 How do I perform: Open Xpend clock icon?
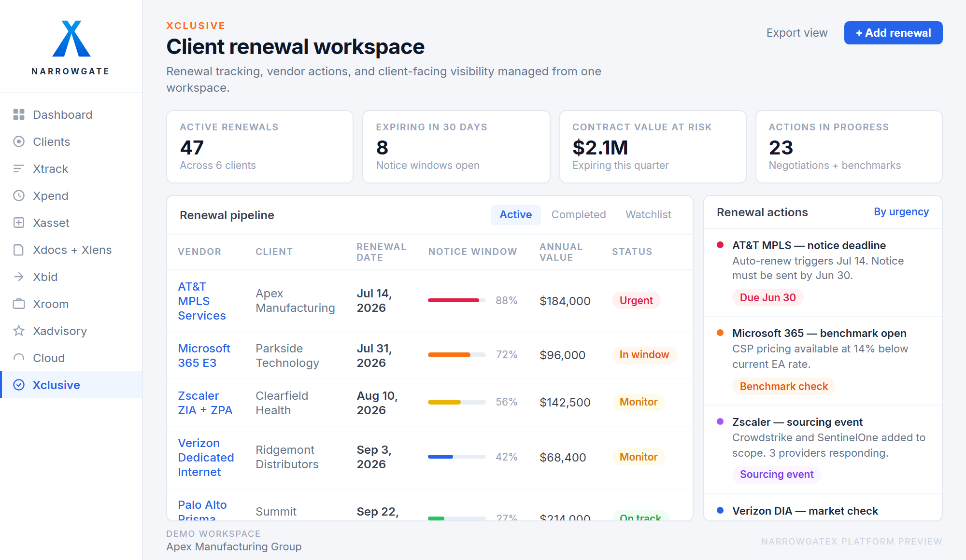pos(19,196)
